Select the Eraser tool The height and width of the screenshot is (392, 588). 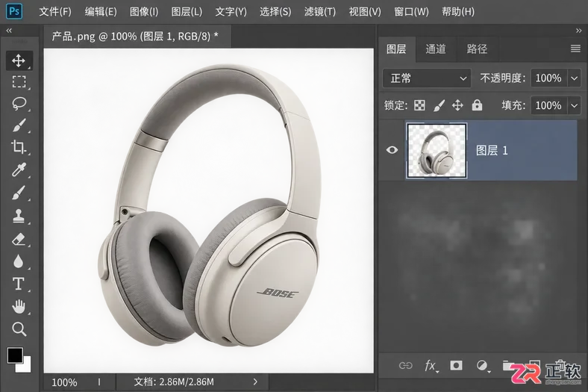click(x=19, y=239)
